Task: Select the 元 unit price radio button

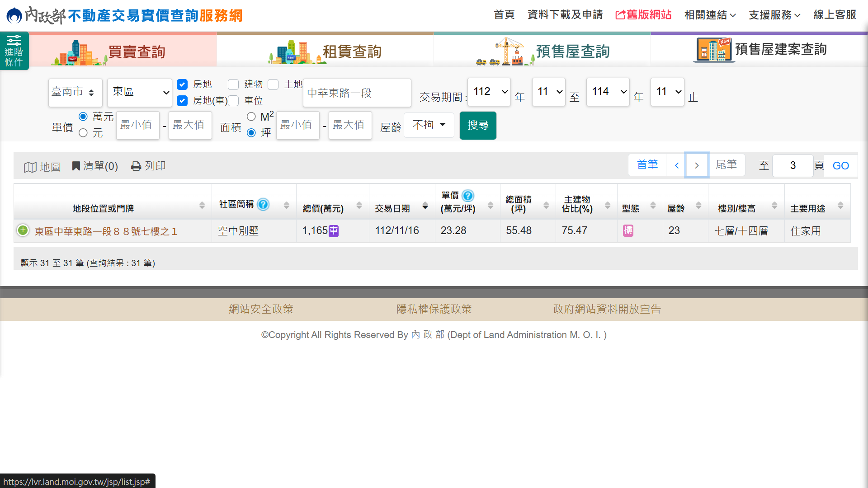Action: (x=83, y=133)
